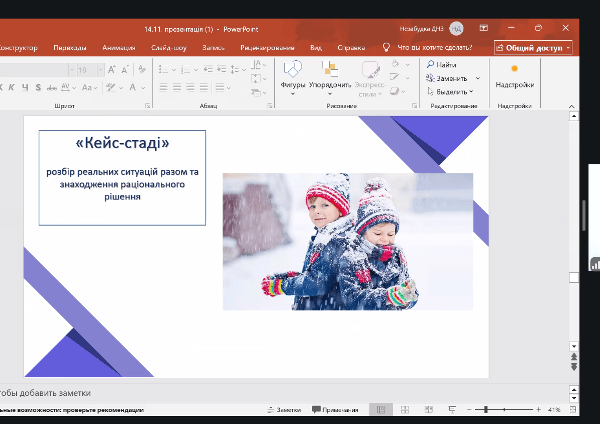Click the Найти find button
Image resolution: width=600 pixels, height=424 pixels.
point(445,65)
